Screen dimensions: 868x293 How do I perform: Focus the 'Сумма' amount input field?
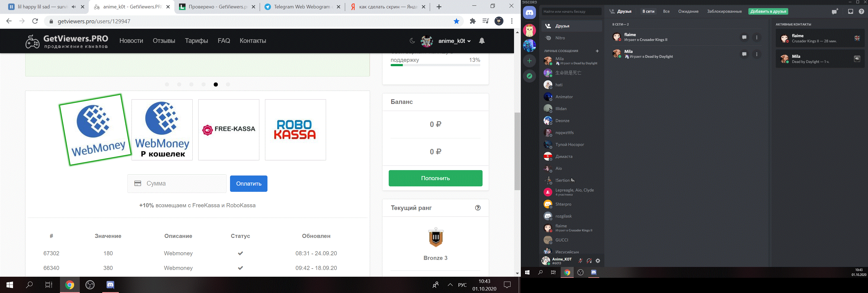coord(177,184)
